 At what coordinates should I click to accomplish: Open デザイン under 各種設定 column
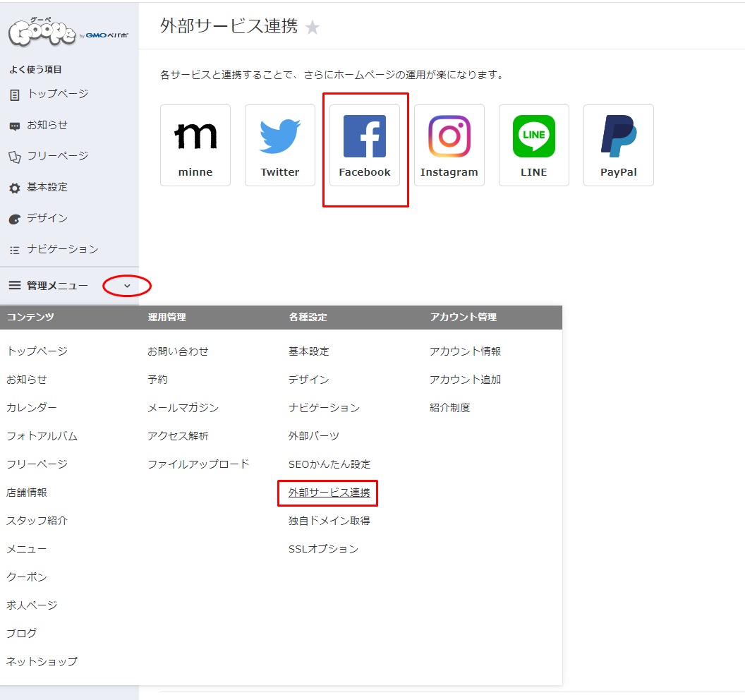pos(309,379)
